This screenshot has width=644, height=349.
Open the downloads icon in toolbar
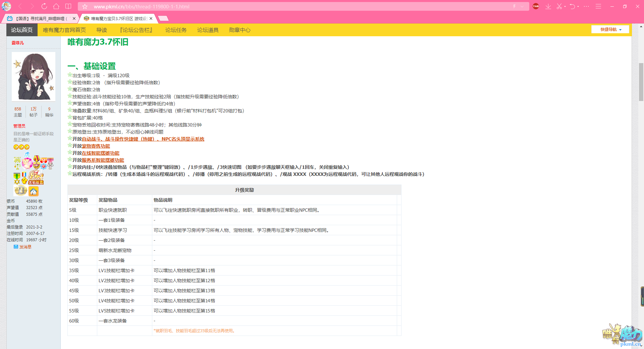click(x=548, y=6)
